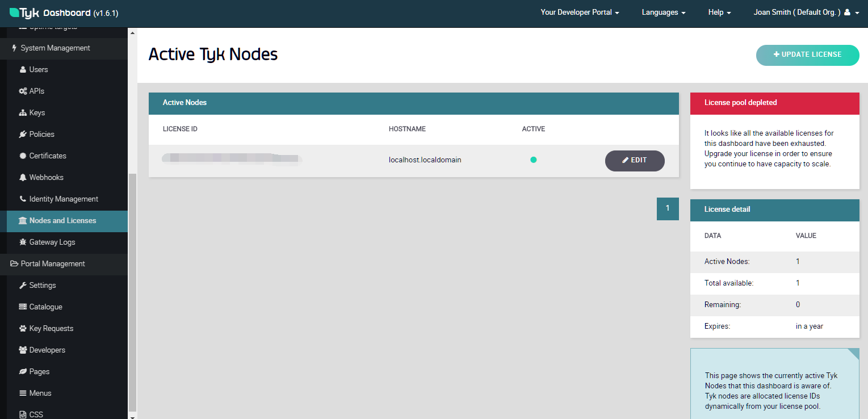
Task: Click the 'Remaining:' row label
Action: click(723, 305)
